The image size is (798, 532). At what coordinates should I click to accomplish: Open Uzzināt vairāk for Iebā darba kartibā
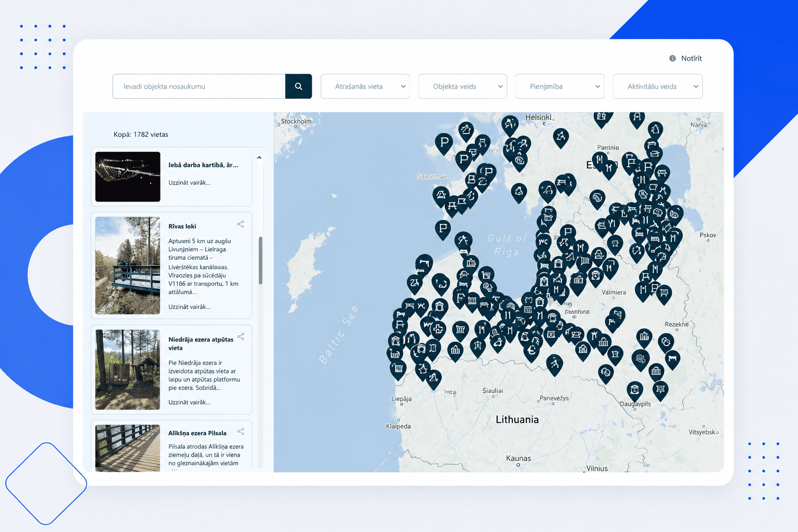click(189, 182)
